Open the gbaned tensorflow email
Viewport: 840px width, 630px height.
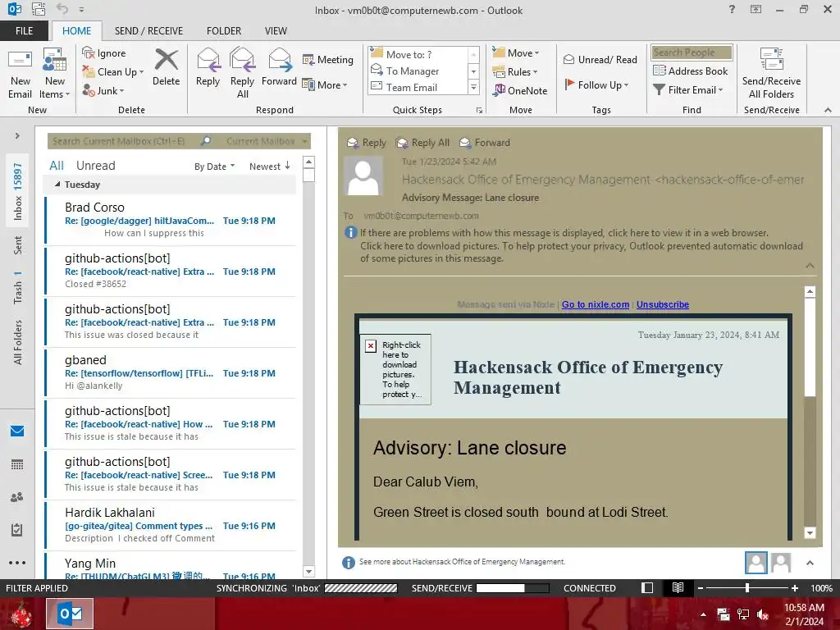pos(171,372)
